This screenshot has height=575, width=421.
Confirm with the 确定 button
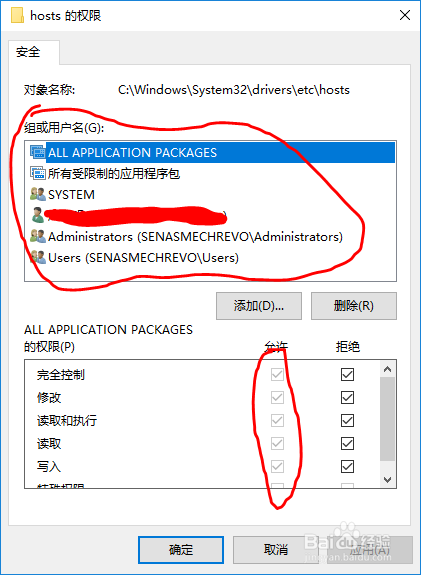click(x=181, y=549)
